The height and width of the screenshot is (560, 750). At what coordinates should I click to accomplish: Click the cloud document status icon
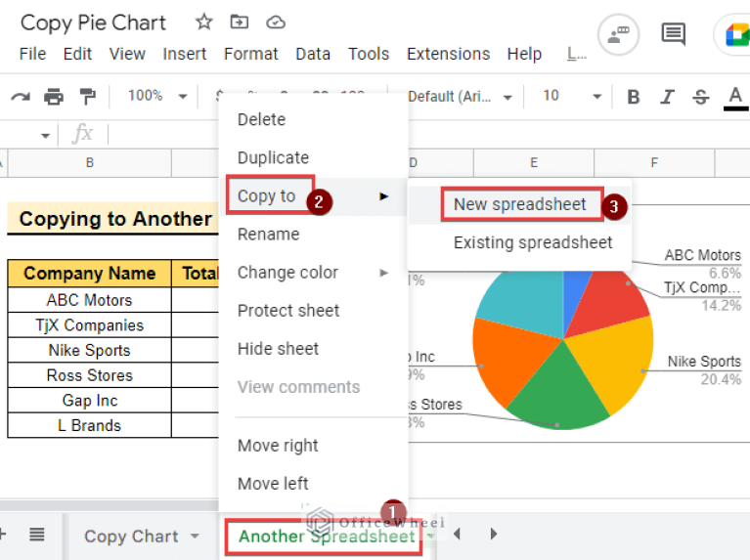[276, 22]
